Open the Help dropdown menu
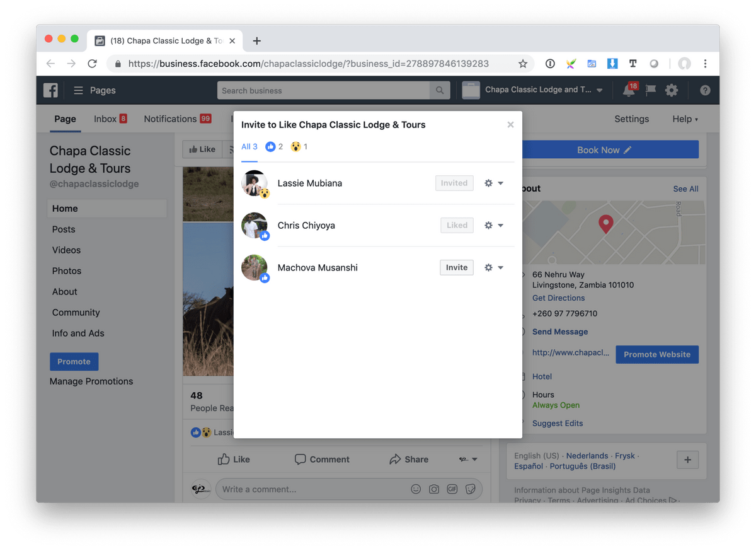The image size is (756, 551). point(685,119)
